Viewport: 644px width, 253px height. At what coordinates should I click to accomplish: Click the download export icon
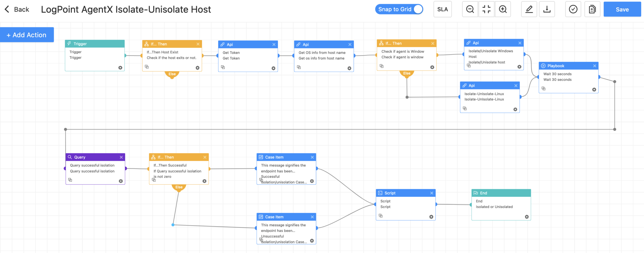point(547,9)
